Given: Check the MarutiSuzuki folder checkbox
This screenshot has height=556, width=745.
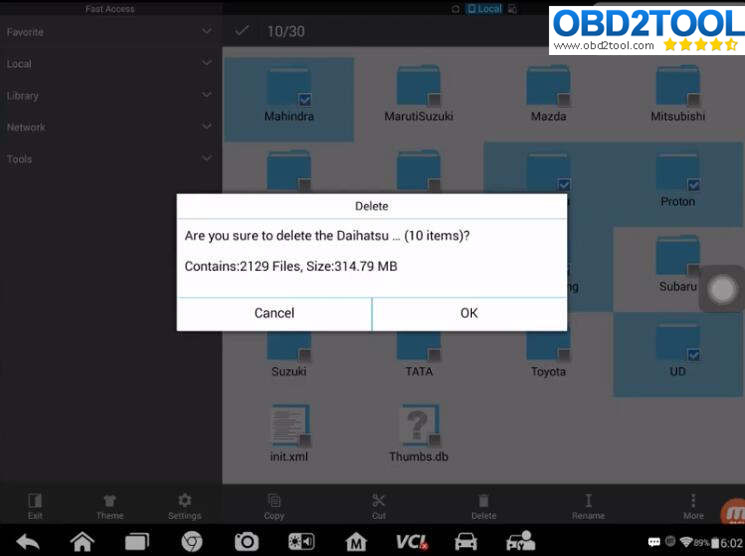Looking at the screenshot, I should 434,100.
